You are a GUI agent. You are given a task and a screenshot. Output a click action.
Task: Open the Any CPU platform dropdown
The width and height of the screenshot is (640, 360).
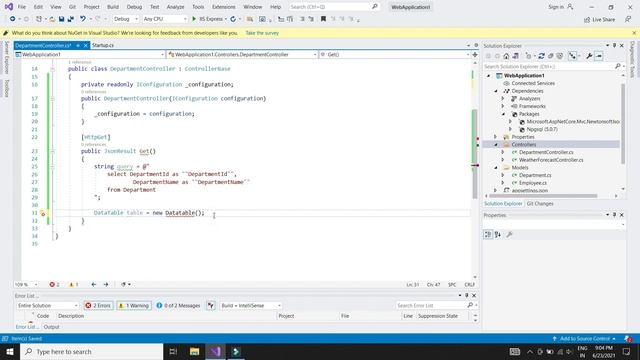tap(164, 19)
